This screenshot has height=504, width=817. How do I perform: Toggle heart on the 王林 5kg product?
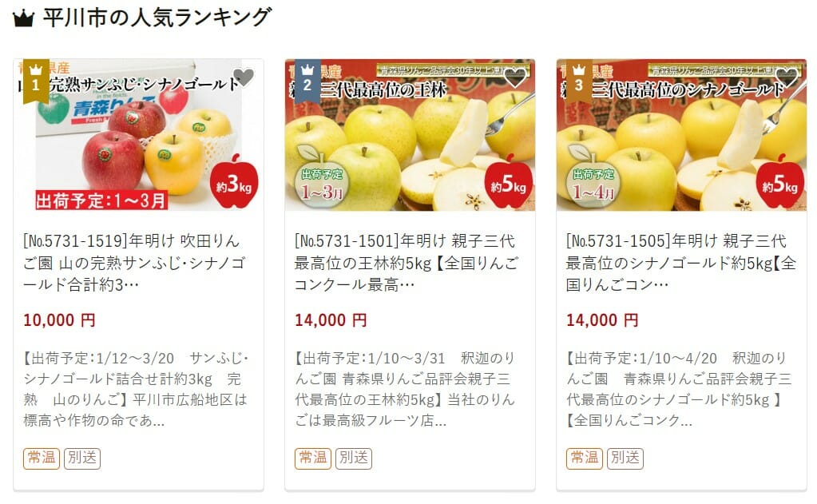(x=515, y=77)
